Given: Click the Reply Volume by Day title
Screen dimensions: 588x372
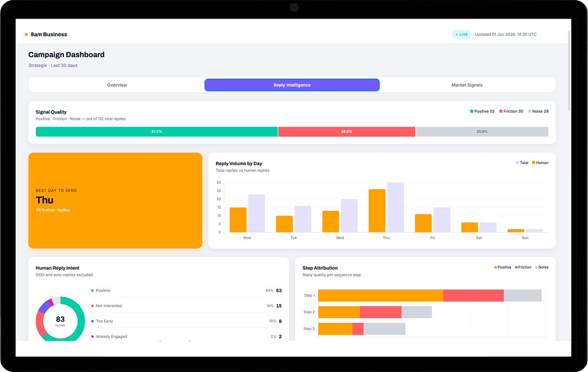Looking at the screenshot, I should click(x=239, y=163).
